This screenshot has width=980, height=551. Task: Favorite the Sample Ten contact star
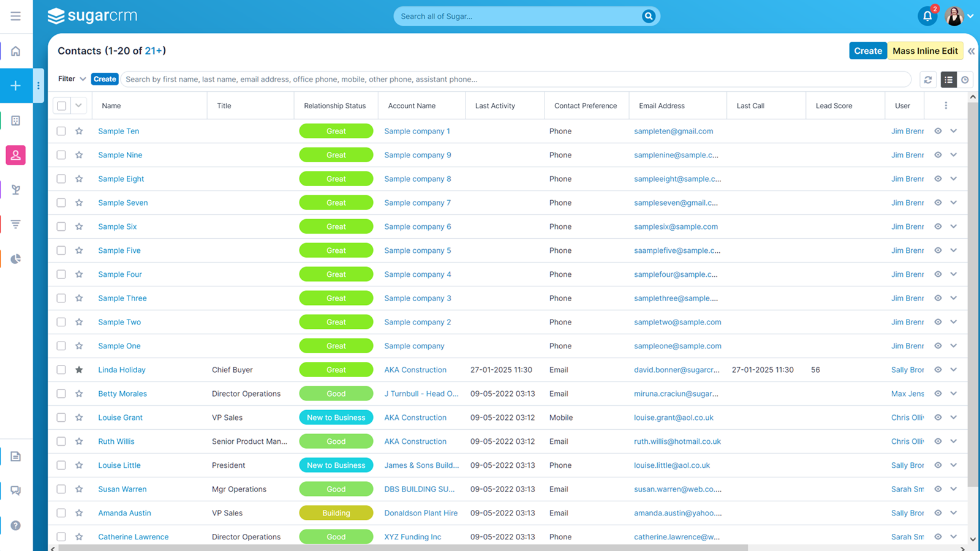(x=79, y=131)
